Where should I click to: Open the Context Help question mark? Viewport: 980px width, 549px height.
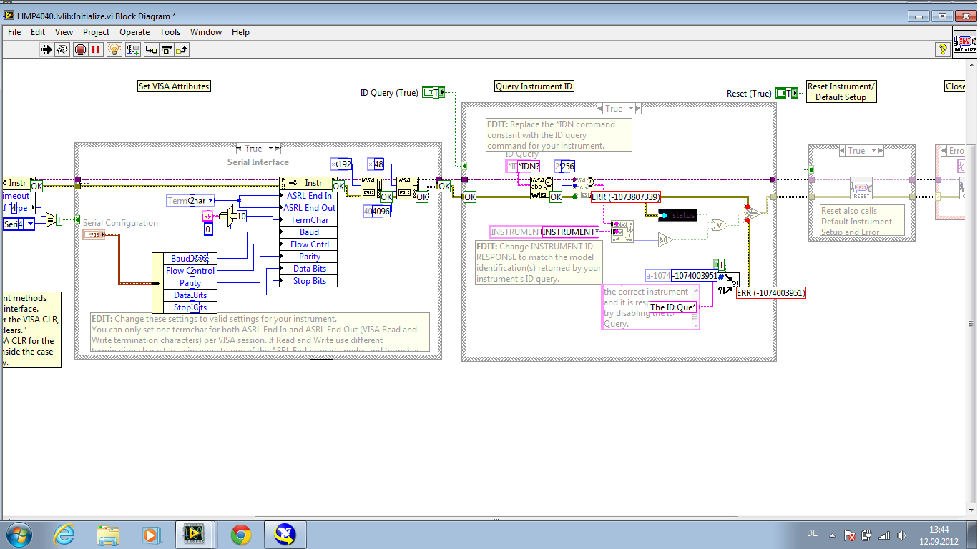coord(943,49)
